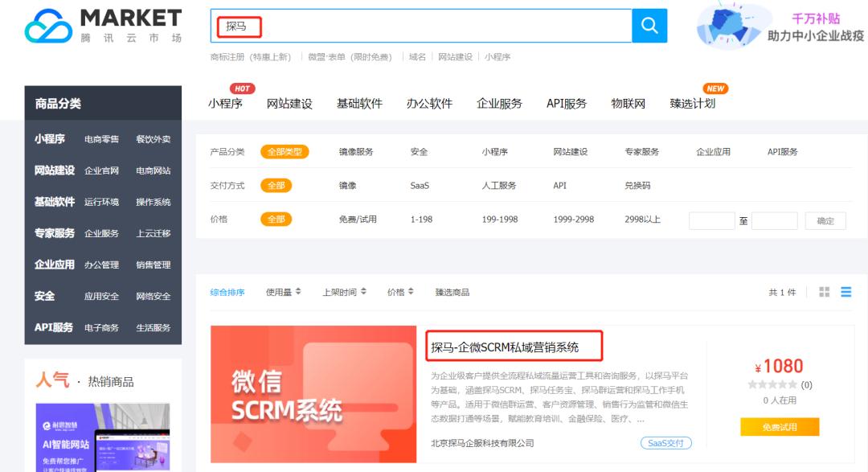Open the 臻选计划 top navigation tab
Image resolution: width=868 pixels, height=472 pixels.
[693, 104]
